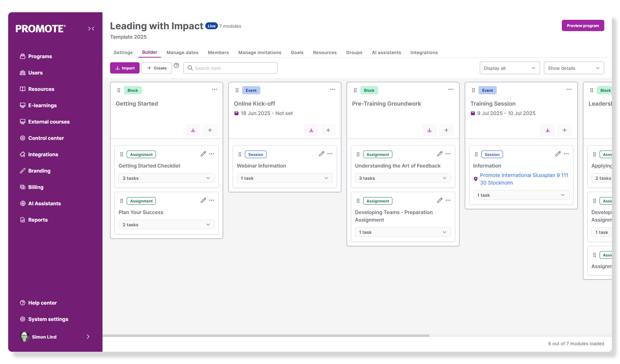Viewport: 620px width, 364px height.
Task: Open the help question mark icon next to Create
Action: pos(176,65)
